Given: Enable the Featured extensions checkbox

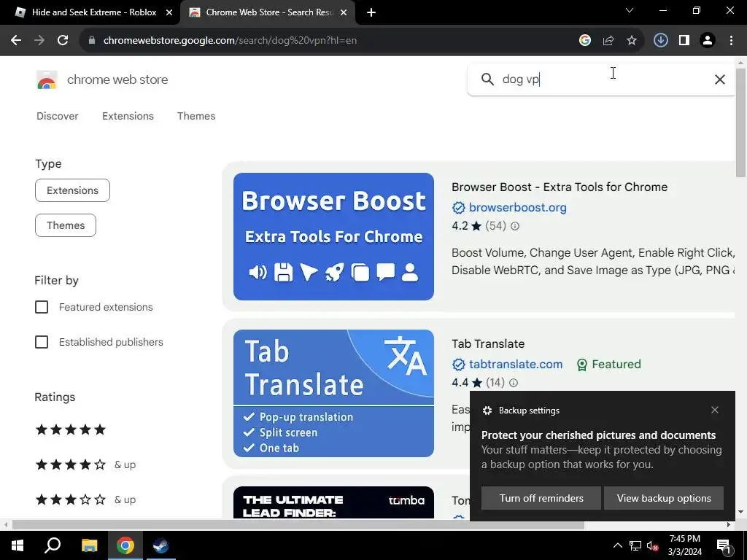Looking at the screenshot, I should click(42, 307).
